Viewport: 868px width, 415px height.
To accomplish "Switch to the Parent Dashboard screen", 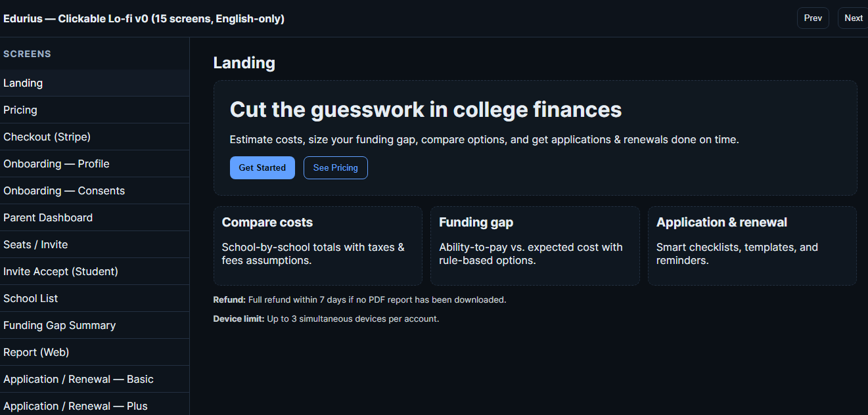I will point(94,218).
